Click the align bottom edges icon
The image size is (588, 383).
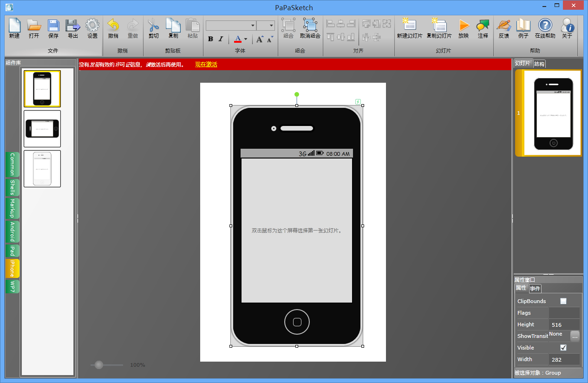pyautogui.click(x=351, y=37)
